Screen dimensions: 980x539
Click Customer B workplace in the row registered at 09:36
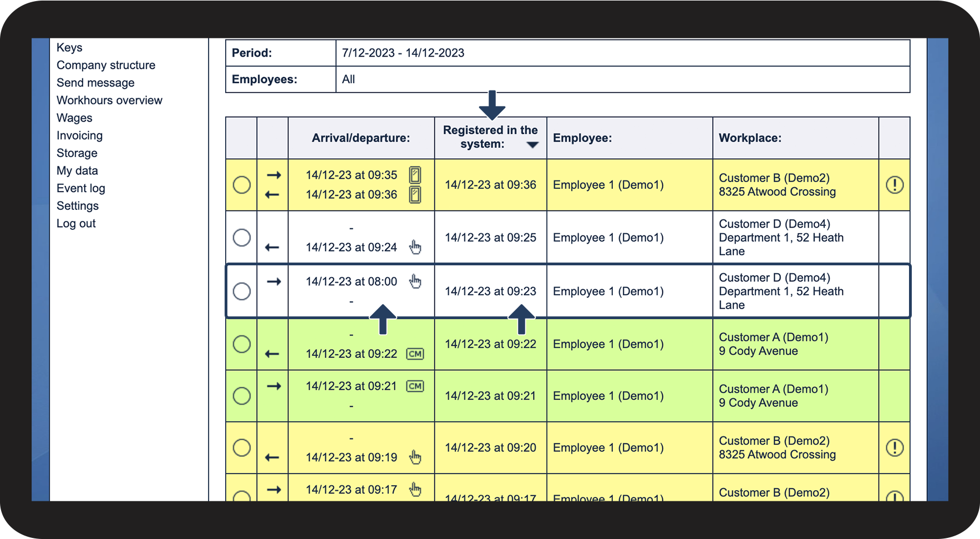tap(777, 185)
